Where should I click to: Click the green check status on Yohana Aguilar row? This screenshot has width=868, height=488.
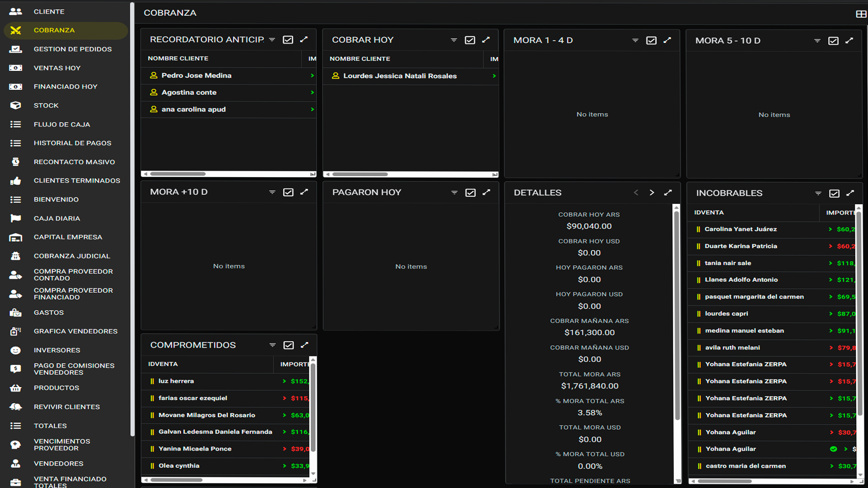[834, 449]
